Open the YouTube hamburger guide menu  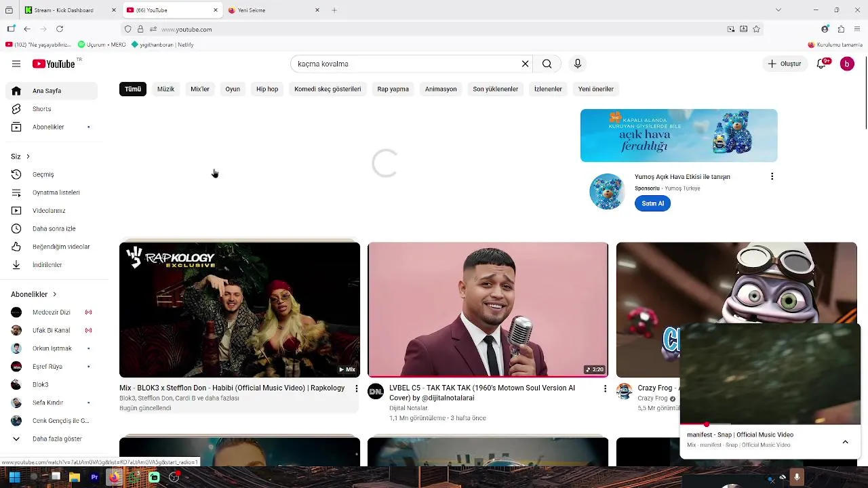(x=16, y=64)
